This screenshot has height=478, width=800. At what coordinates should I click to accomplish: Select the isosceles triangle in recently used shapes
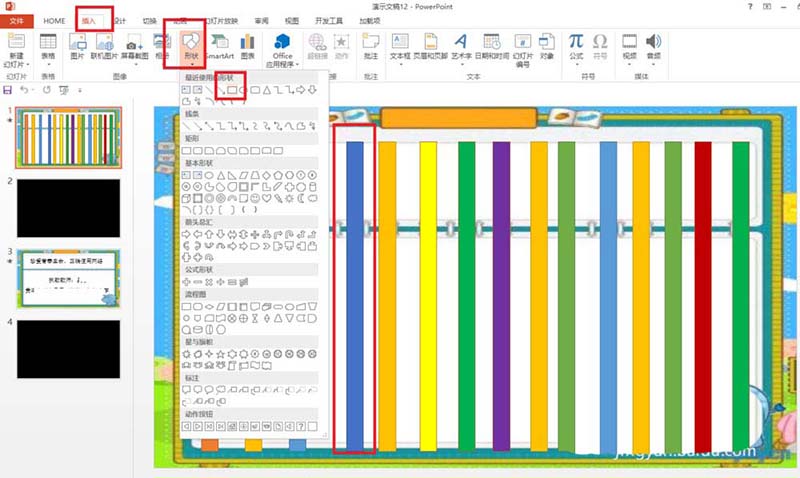267,90
